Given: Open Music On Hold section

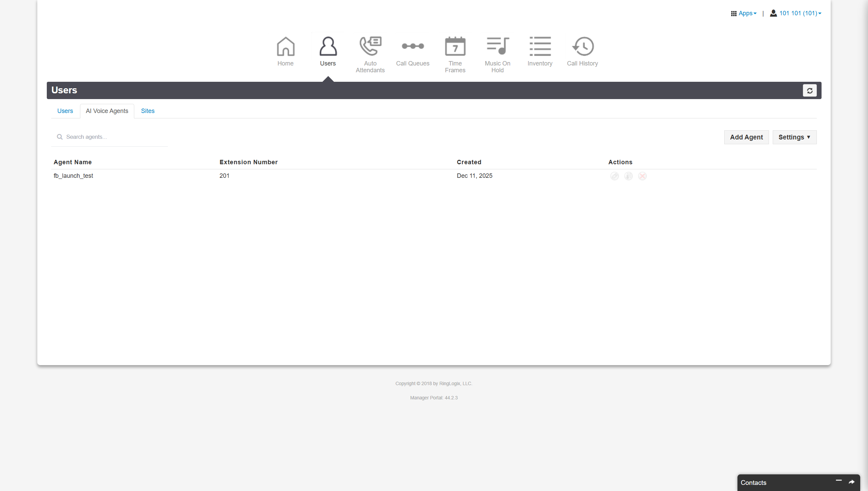Looking at the screenshot, I should pyautogui.click(x=497, y=54).
